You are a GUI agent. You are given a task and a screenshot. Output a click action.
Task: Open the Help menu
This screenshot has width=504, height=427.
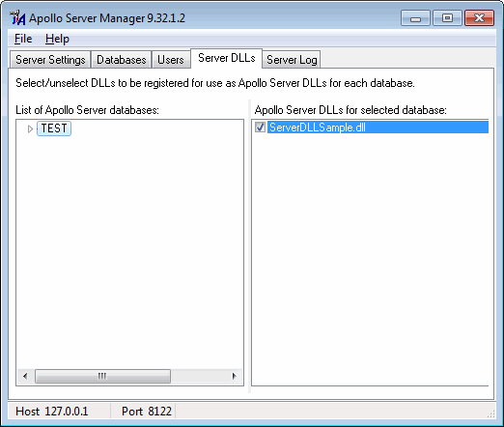[x=57, y=39]
